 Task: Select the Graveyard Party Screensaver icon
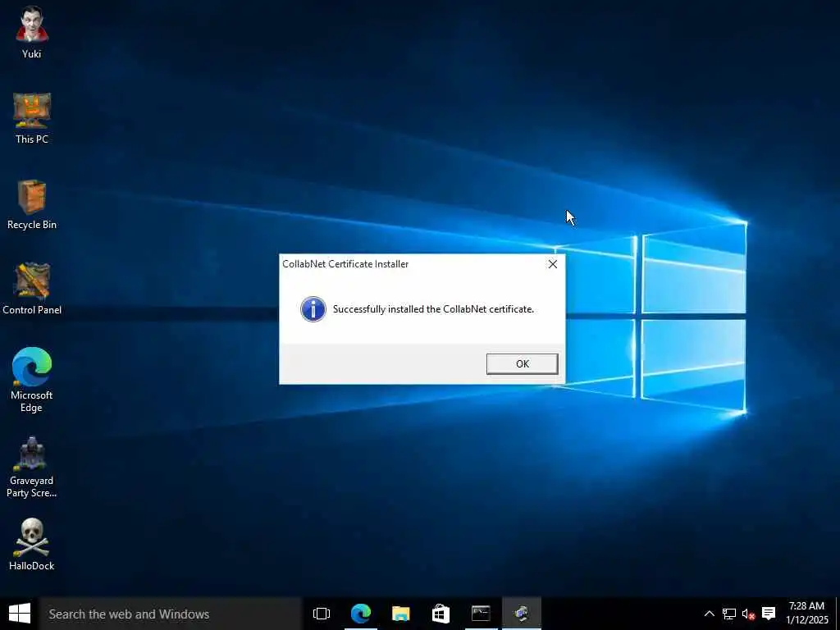[32, 467]
